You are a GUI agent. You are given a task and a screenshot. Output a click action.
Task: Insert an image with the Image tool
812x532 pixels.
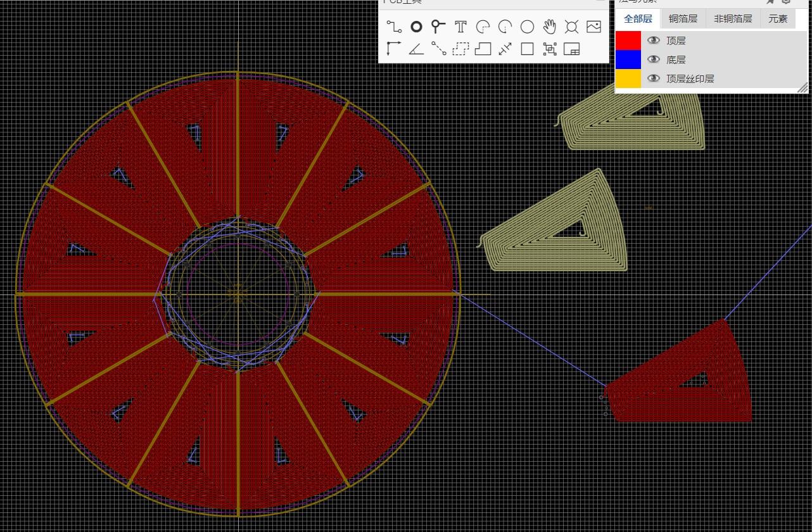(x=593, y=27)
